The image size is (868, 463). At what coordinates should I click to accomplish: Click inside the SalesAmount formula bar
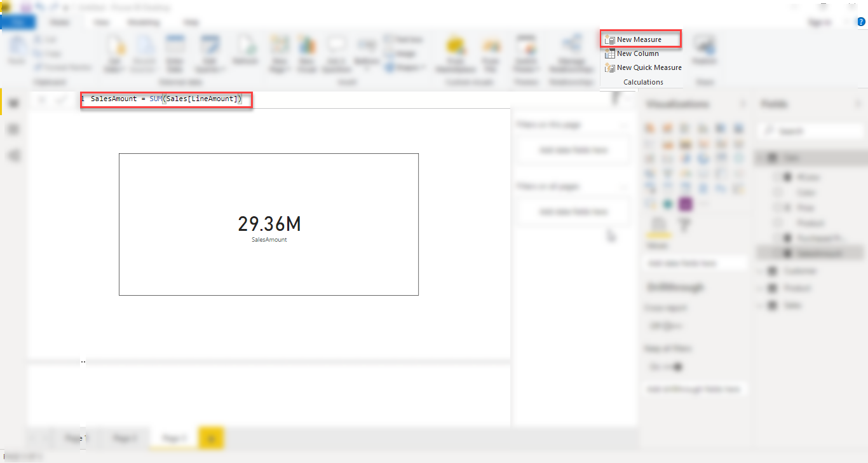click(166, 99)
